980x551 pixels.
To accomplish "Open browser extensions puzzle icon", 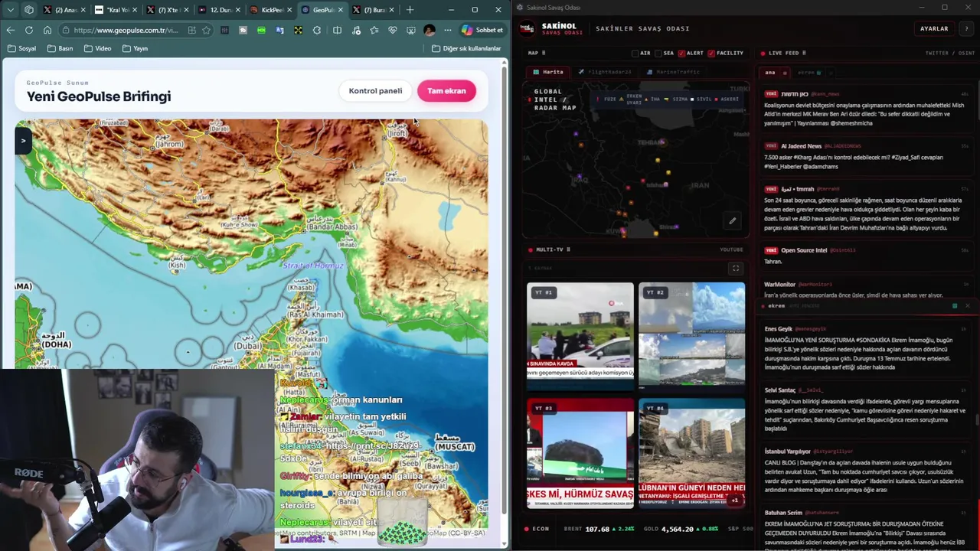I will (x=317, y=30).
